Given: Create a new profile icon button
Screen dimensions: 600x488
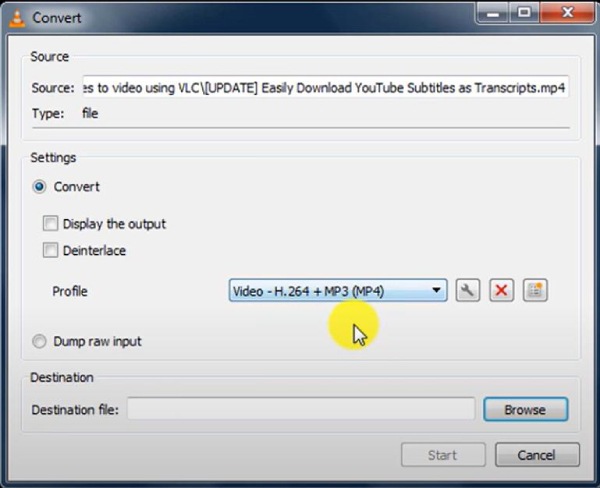Looking at the screenshot, I should tap(535, 291).
